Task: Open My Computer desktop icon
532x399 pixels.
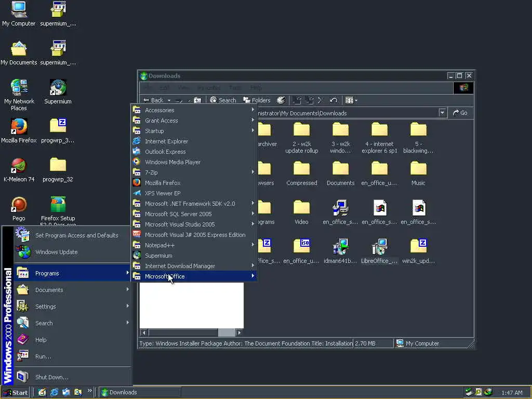Action: 19,14
